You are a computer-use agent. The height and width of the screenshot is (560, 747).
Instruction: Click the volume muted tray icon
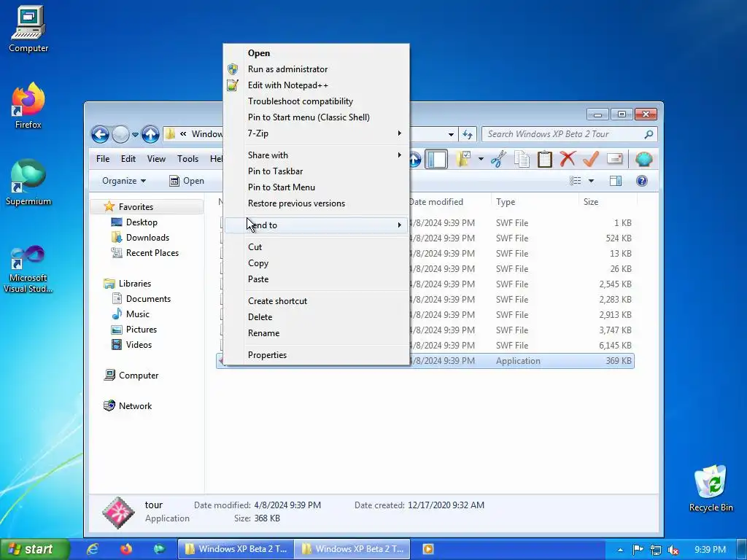click(x=673, y=550)
